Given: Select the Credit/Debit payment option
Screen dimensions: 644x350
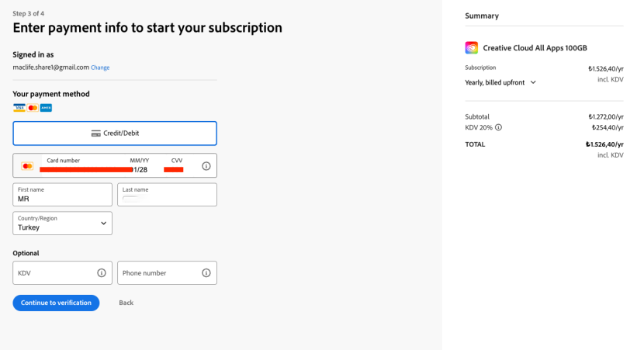Looking at the screenshot, I should click(115, 133).
